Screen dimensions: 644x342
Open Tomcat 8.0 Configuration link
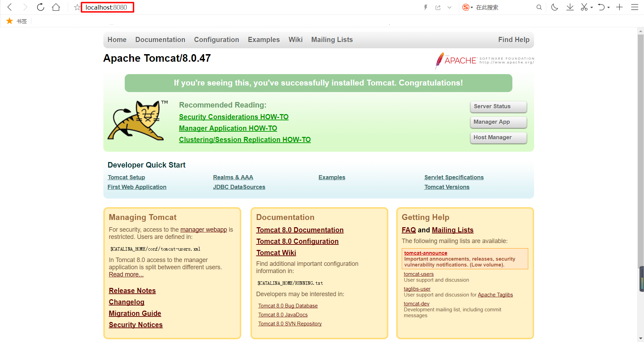297,241
